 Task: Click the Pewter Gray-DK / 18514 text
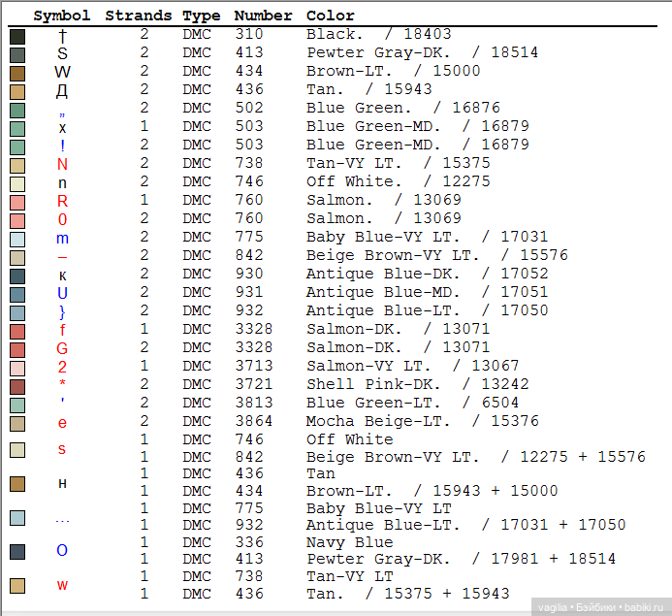click(422, 53)
